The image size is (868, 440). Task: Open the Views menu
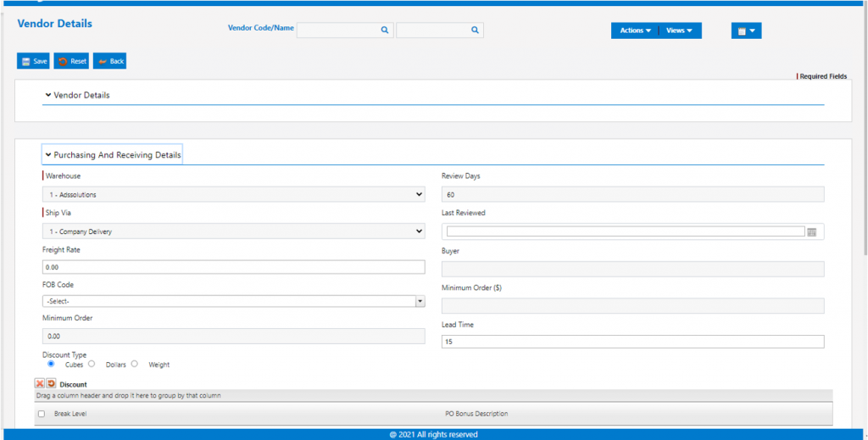pos(680,31)
